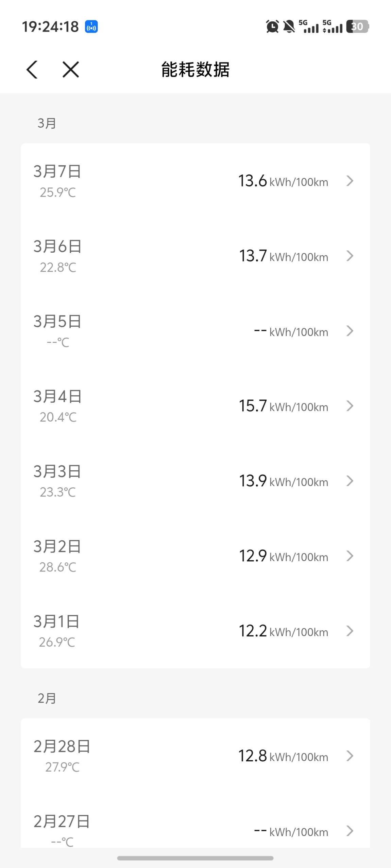Open March 5 details via chevron
The height and width of the screenshot is (868, 391).
[350, 331]
